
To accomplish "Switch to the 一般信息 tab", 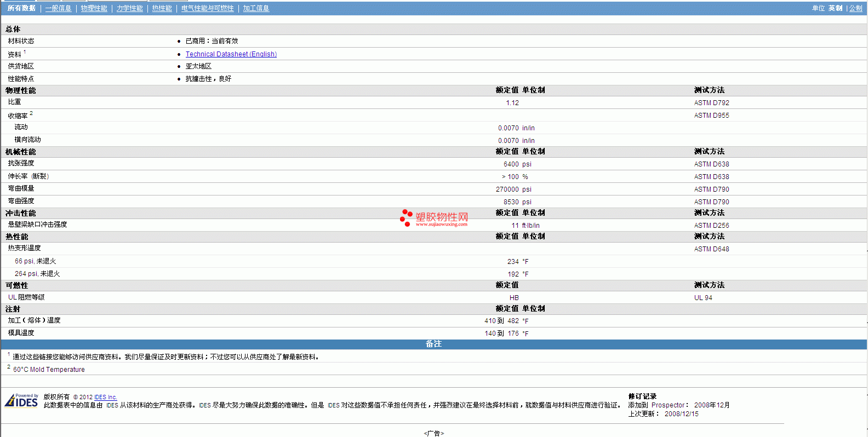I will coord(58,8).
